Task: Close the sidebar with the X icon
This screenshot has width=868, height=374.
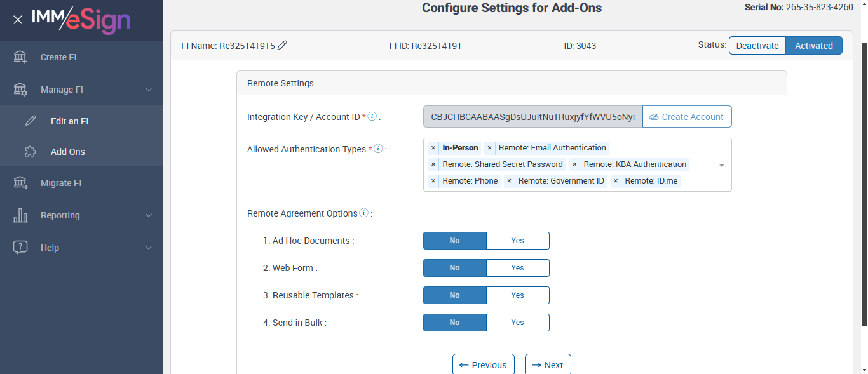Action: click(x=18, y=20)
